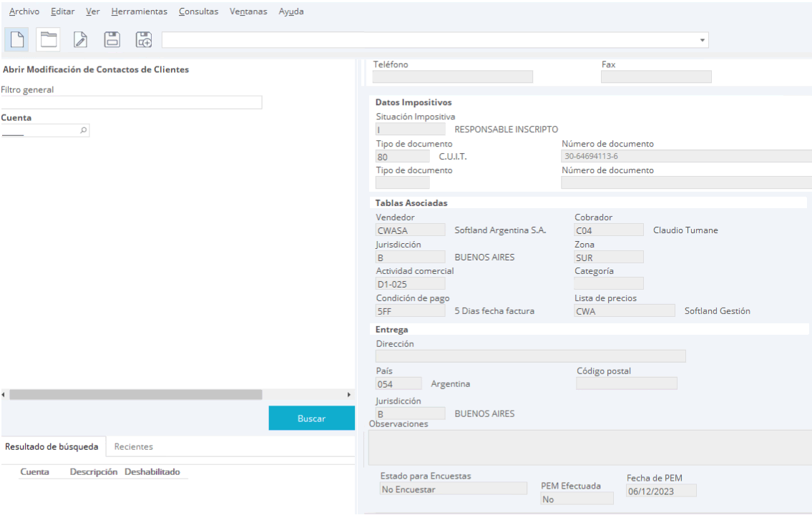The image size is (812, 515).
Task: Open the Herramientas menu
Action: (x=139, y=11)
